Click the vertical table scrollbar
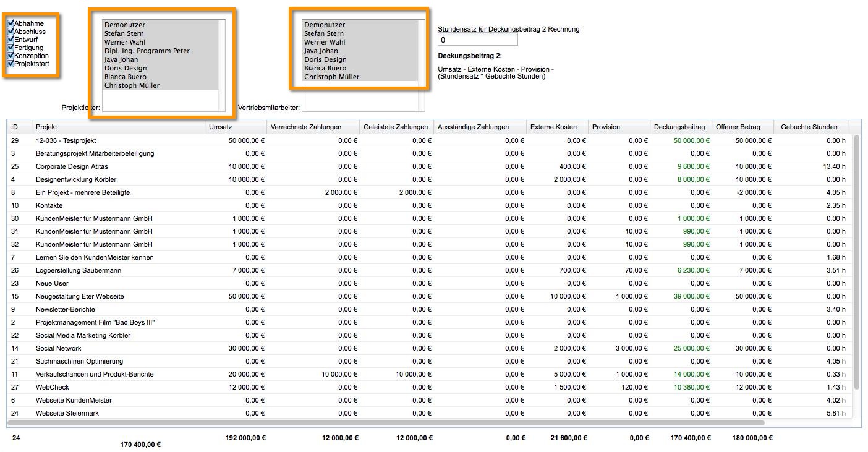 coord(856,262)
